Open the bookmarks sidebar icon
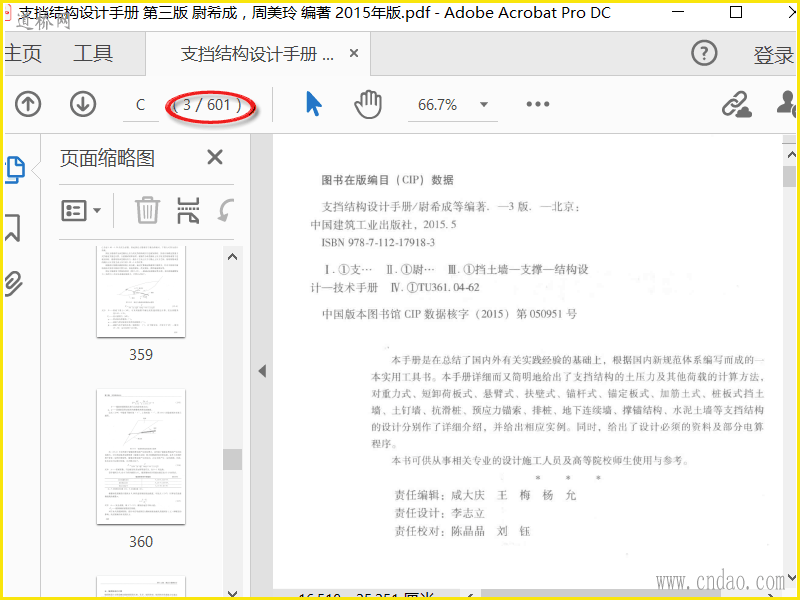This screenshot has width=800, height=600. coord(12,228)
